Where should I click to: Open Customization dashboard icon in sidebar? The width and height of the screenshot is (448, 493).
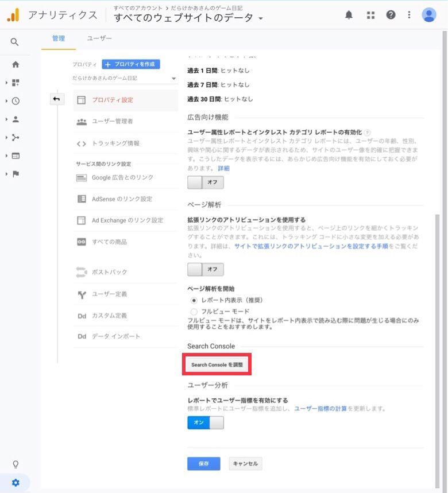pos(16,83)
